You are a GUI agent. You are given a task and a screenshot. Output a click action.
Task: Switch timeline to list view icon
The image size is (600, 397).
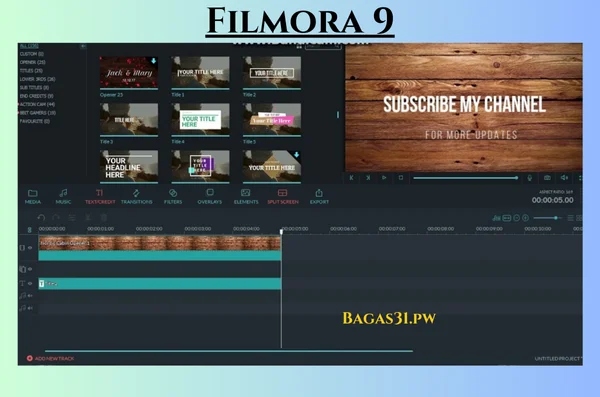(570, 218)
